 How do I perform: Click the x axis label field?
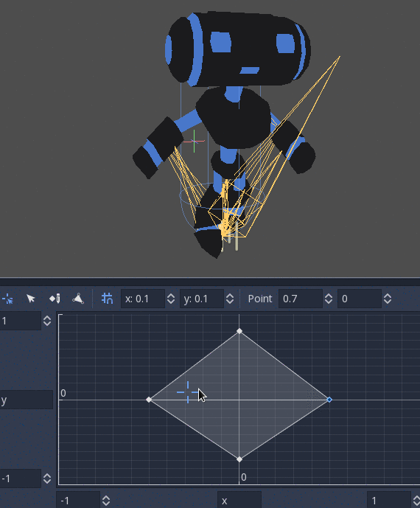pos(239,500)
